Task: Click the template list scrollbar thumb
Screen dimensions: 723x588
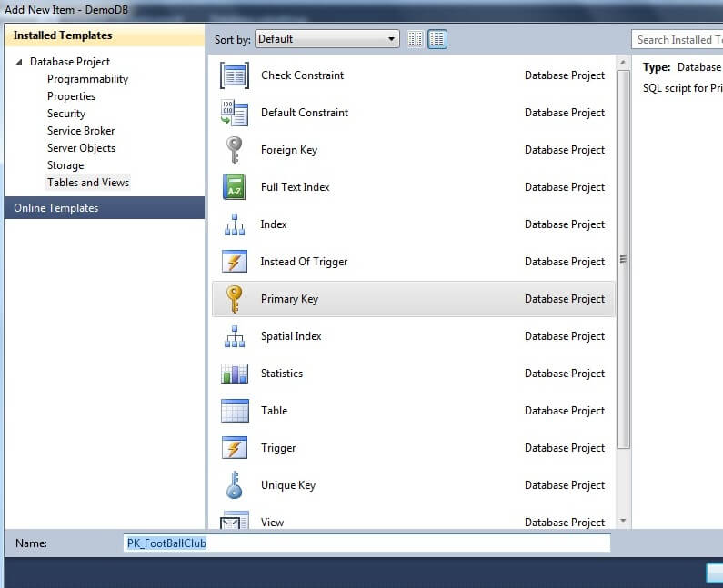Action: (623, 259)
